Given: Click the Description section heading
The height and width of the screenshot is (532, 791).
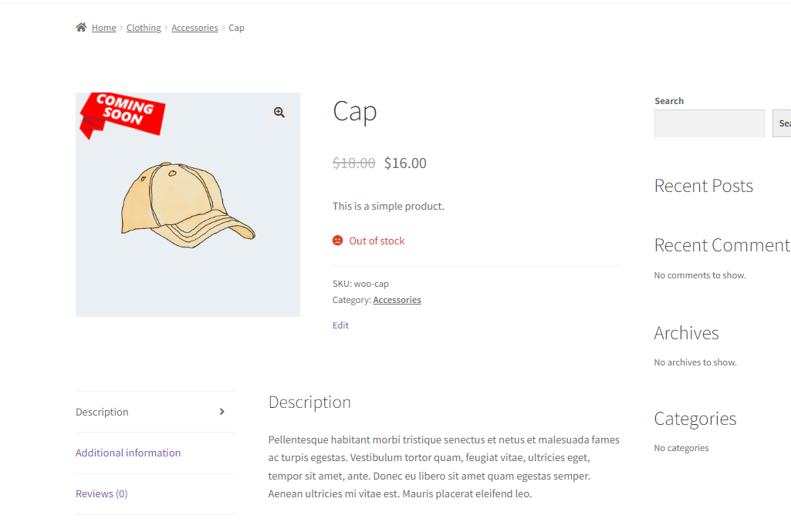Looking at the screenshot, I should pos(309,402).
